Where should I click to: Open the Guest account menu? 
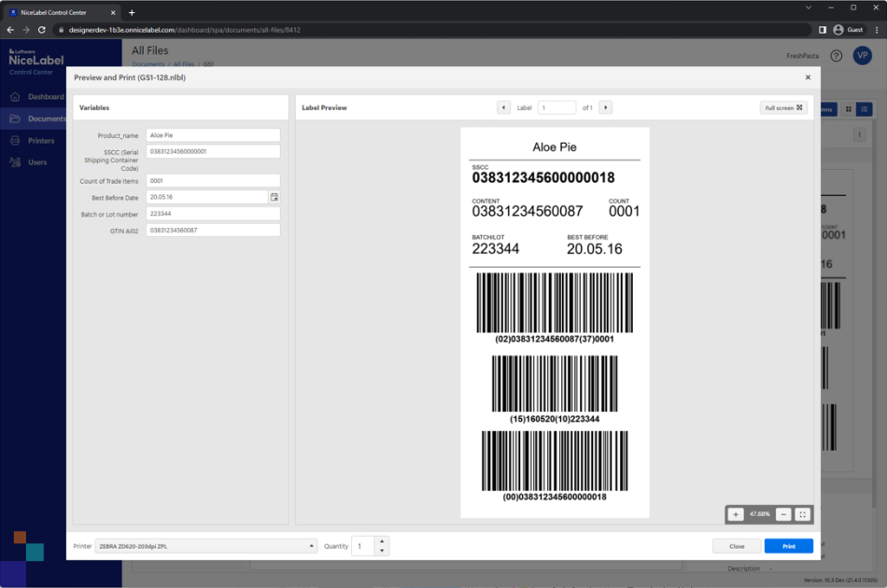click(x=848, y=29)
